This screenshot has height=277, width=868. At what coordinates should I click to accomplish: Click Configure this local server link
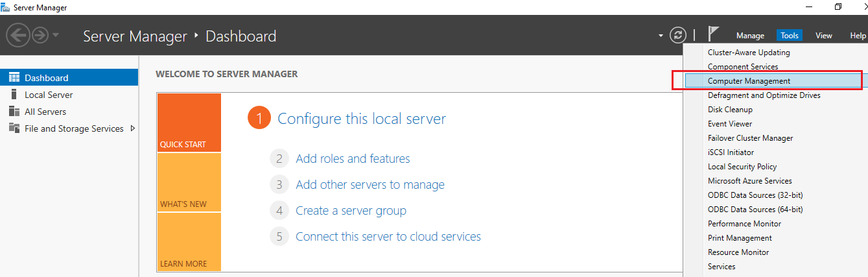pyautogui.click(x=362, y=119)
